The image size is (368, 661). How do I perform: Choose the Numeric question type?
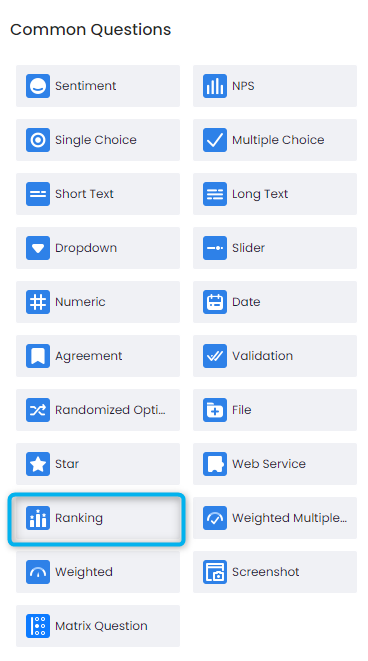[x=98, y=302]
